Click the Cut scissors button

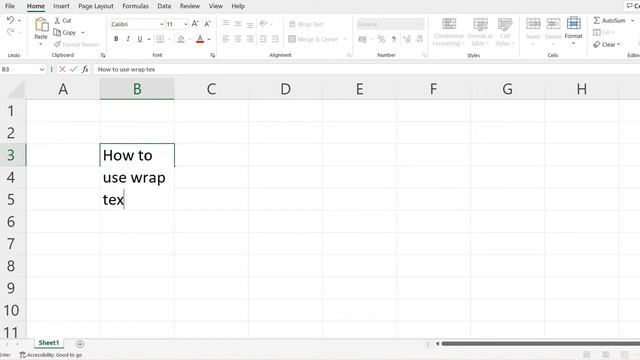click(x=63, y=20)
